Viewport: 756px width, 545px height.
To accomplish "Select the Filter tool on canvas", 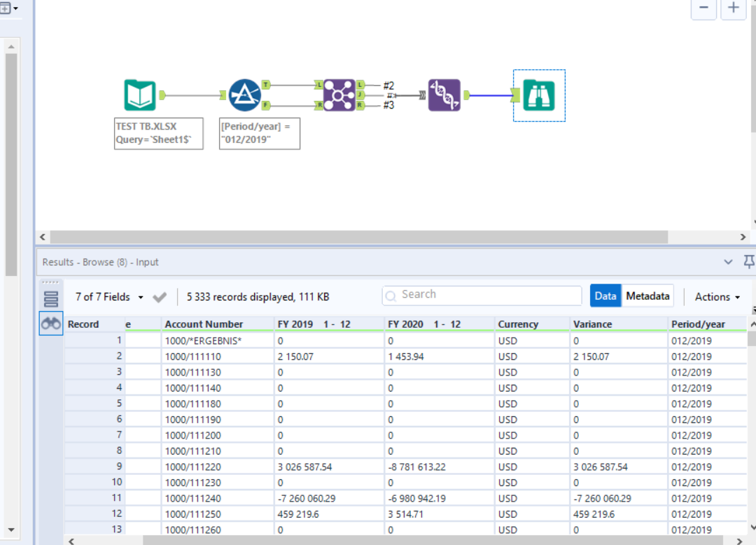I will coord(244,95).
